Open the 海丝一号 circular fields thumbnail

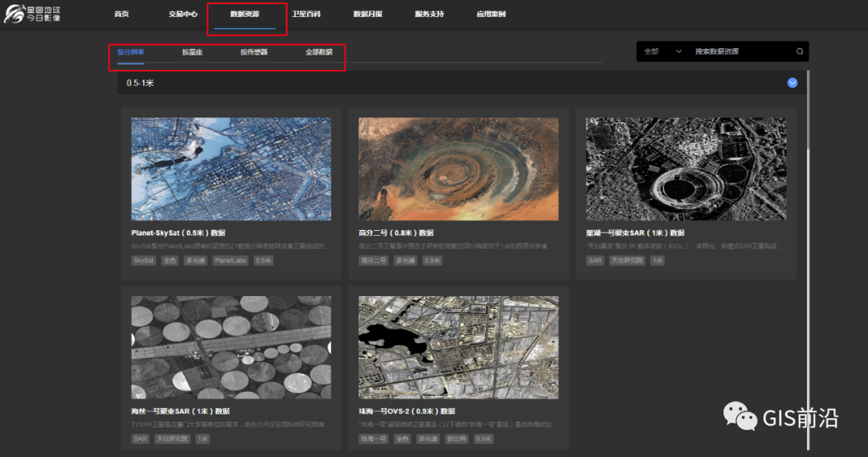[231, 348]
